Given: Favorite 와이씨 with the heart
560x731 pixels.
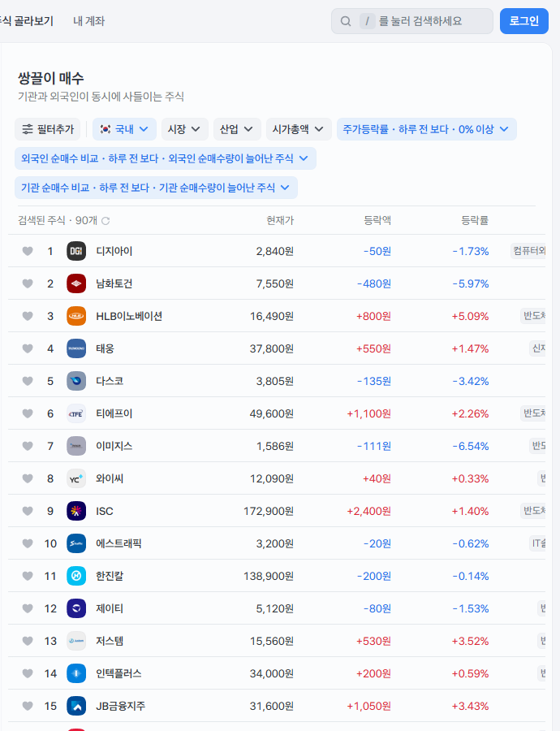Looking at the screenshot, I should 28,478.
